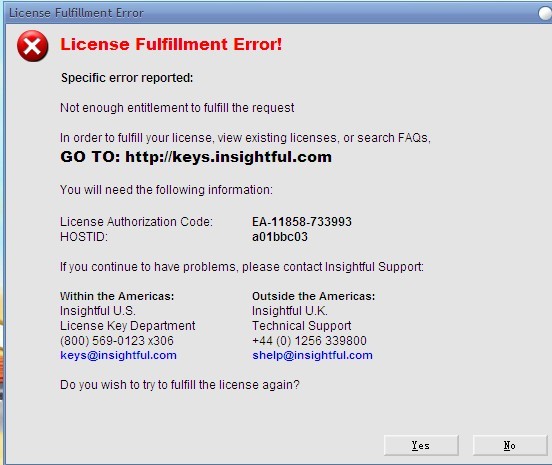The width and height of the screenshot is (552, 465).
Task: Click the 'Not enough entitlement' error message
Action: (x=177, y=107)
